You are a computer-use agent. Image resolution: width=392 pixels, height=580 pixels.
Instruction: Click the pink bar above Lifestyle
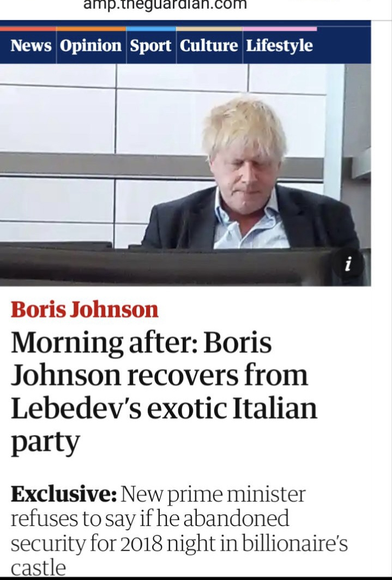[280, 29]
